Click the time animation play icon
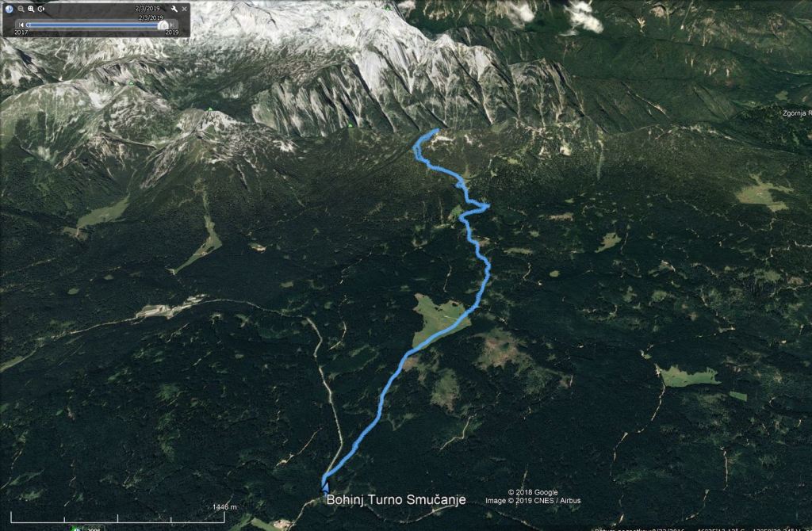This screenshot has height=531, width=812. pyautogui.click(x=41, y=9)
